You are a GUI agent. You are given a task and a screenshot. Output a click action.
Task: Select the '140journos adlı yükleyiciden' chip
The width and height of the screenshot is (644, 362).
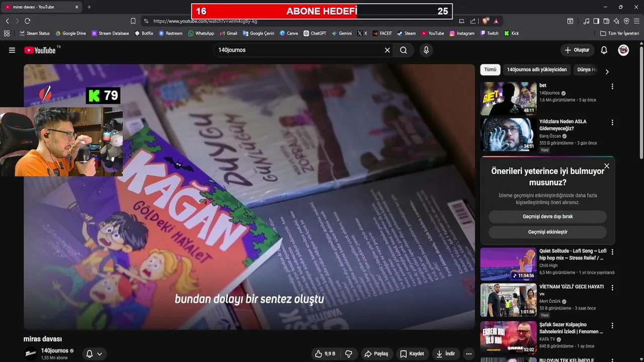tap(537, 70)
